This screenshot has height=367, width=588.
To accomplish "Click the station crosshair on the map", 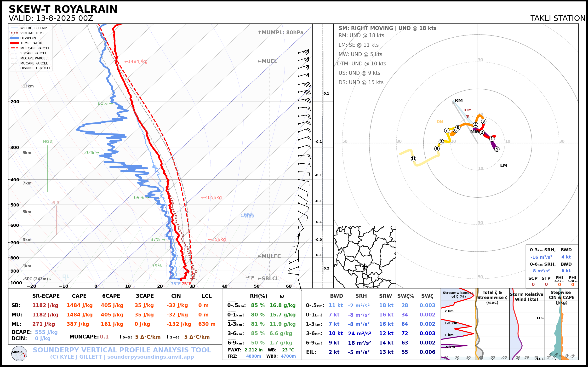I will pos(364,266).
